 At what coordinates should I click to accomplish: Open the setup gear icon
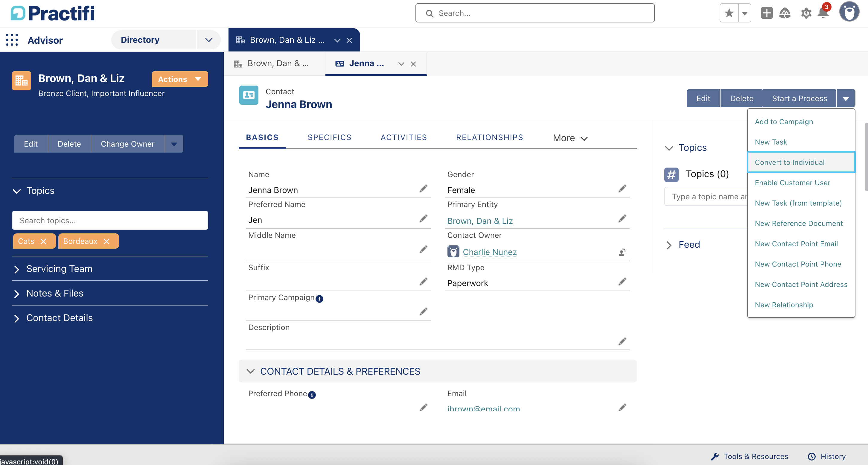click(x=806, y=13)
